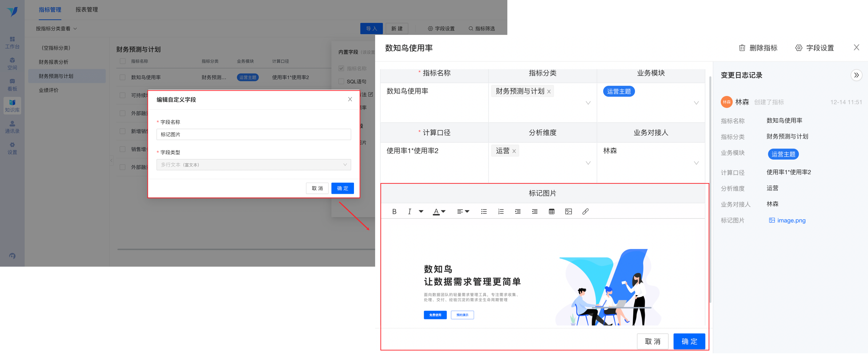Toggle bold in rich text toolbar
Image resolution: width=868 pixels, height=360 pixels.
[x=394, y=212]
